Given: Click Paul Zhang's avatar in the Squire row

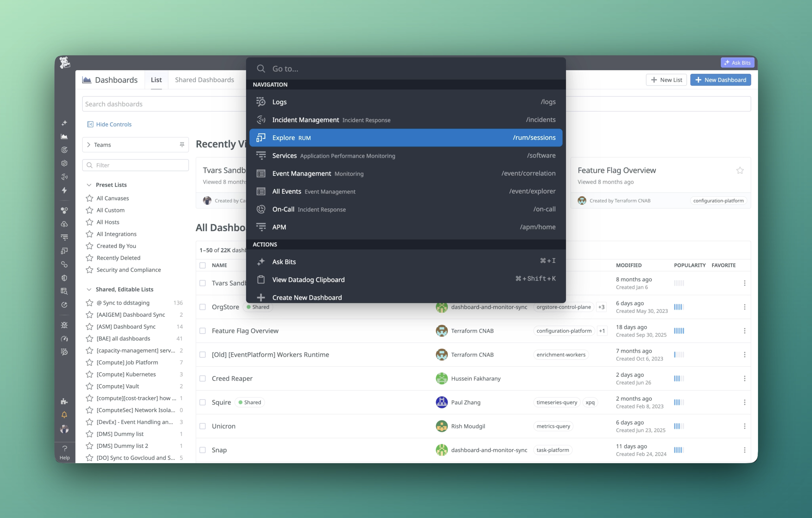Looking at the screenshot, I should 441,402.
